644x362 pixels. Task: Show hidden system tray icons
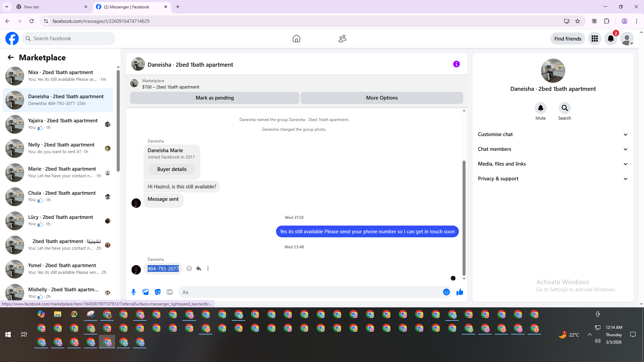click(x=589, y=335)
